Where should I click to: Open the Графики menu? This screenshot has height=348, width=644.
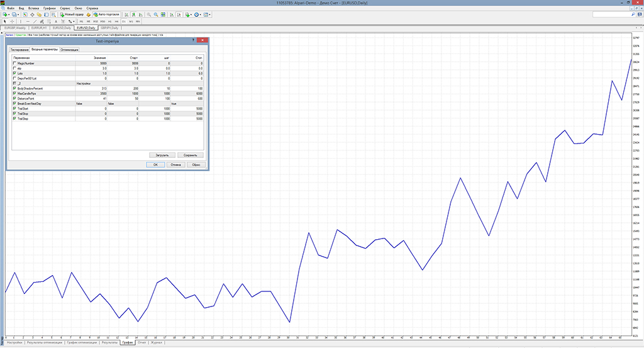50,8
